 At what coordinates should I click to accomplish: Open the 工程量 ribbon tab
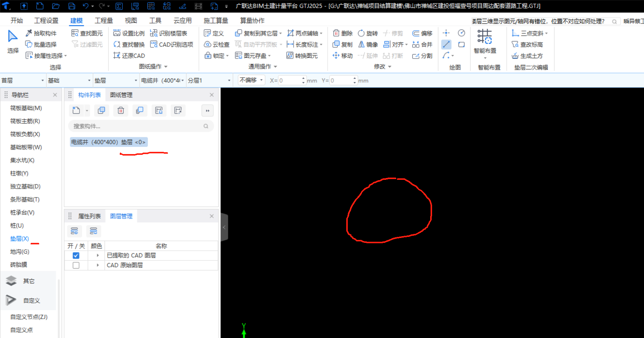click(104, 21)
